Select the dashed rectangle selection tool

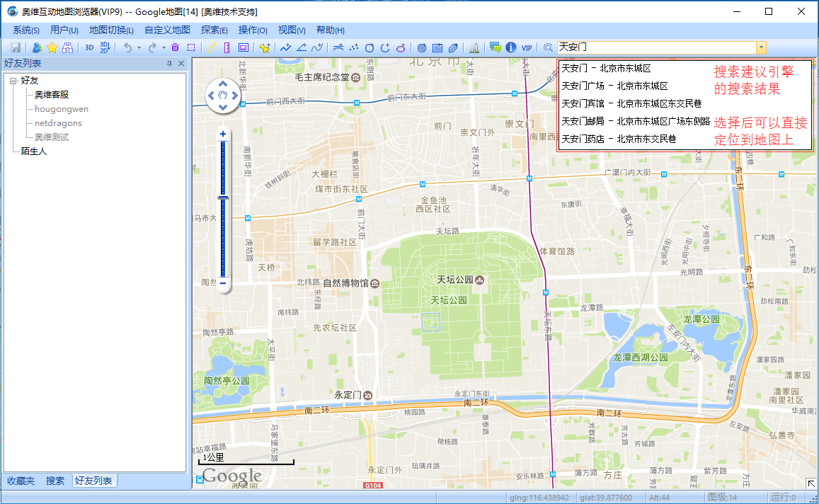pos(191,48)
